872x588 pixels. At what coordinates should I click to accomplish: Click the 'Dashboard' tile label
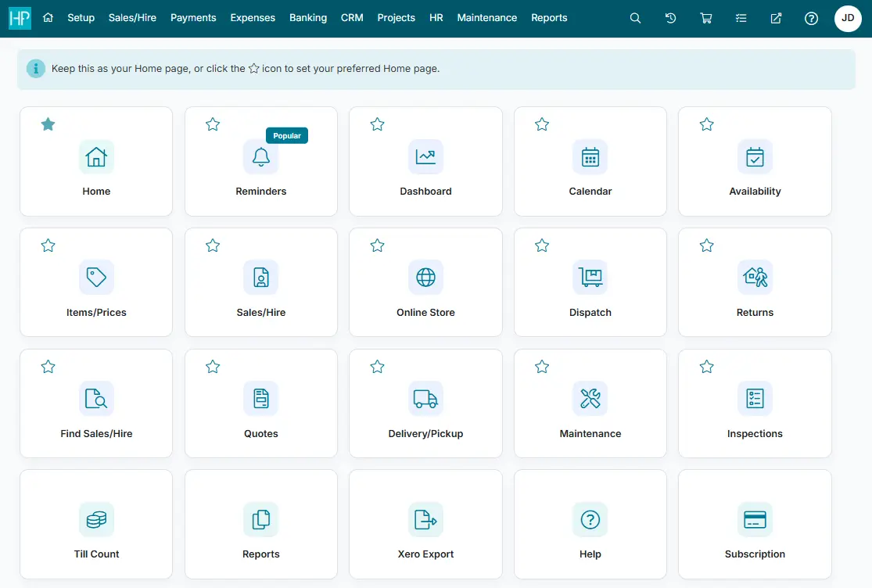coord(425,192)
